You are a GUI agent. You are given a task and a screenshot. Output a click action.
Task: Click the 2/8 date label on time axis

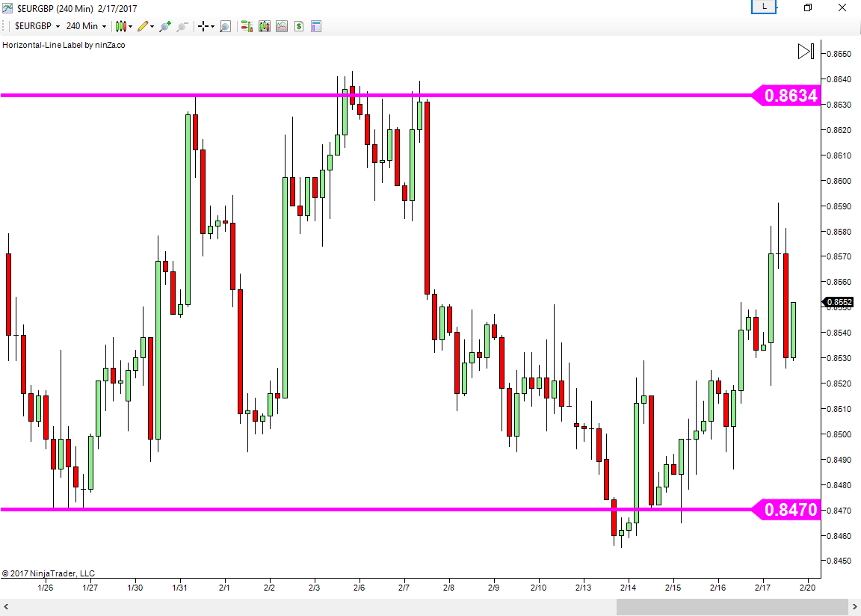448,588
